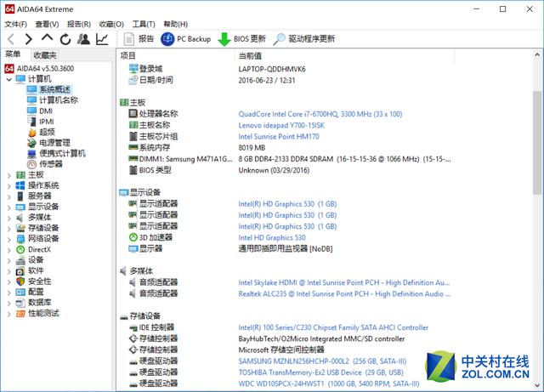
Task: Open the user manager people icon
Action: pyautogui.click(x=83, y=39)
